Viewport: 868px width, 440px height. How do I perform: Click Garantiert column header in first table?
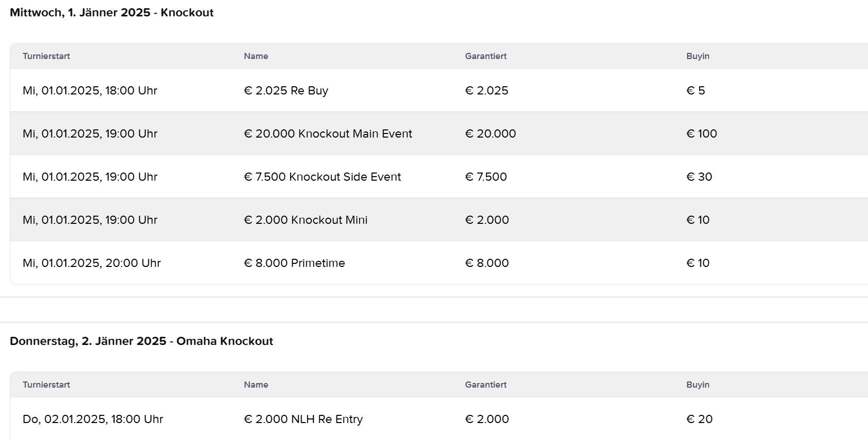coord(485,56)
